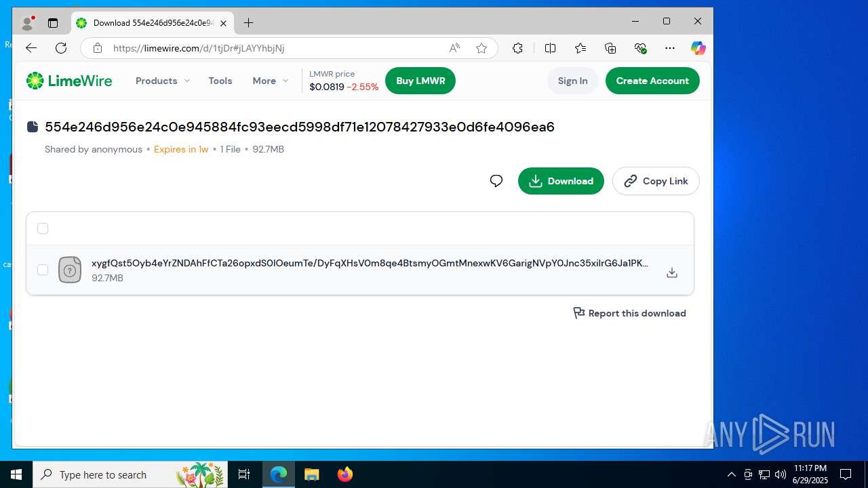Screen dimensions: 868x488
Task: Click the xygfQst5Oyb4... file name
Action: [x=370, y=263]
